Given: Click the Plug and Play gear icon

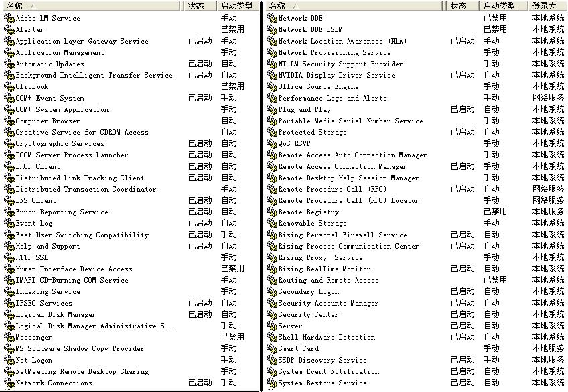Looking at the screenshot, I should tap(272, 109).
